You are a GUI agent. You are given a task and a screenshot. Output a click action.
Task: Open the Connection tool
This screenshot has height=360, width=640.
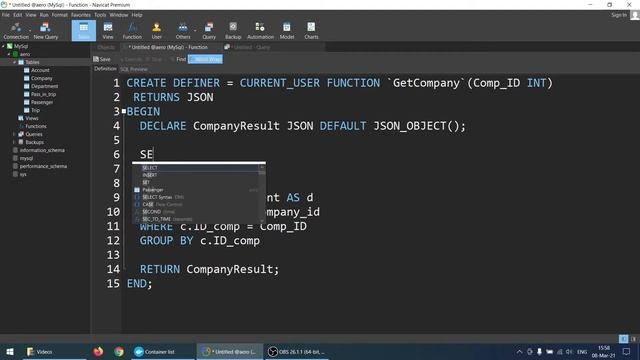click(x=16, y=31)
